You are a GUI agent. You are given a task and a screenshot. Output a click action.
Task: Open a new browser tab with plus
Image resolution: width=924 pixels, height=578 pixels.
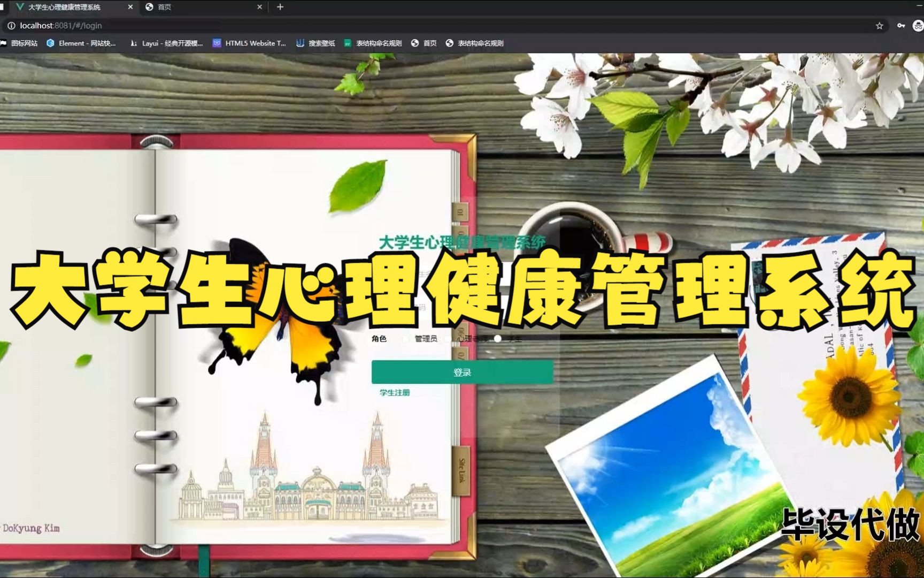280,7
